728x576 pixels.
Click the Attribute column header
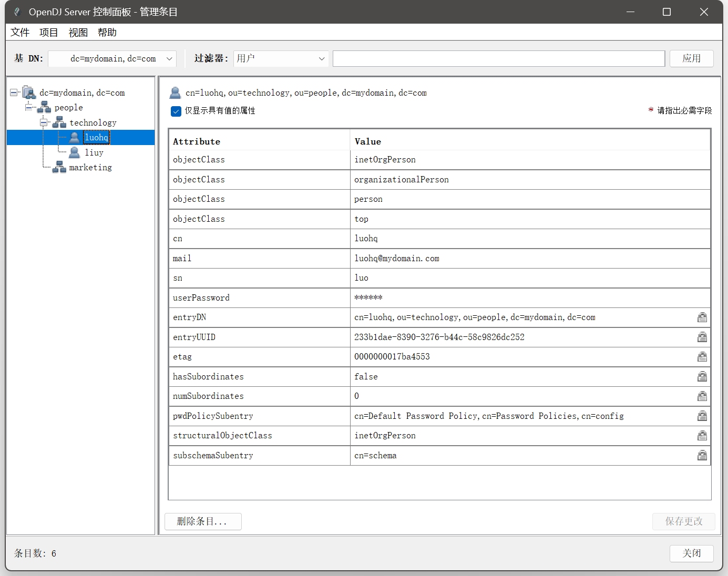260,141
